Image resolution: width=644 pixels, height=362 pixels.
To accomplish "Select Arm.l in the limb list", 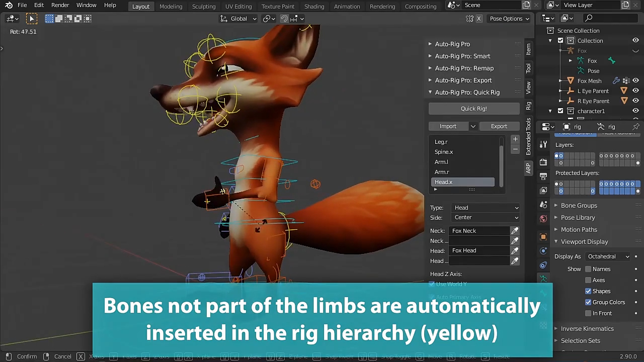I will (x=463, y=162).
